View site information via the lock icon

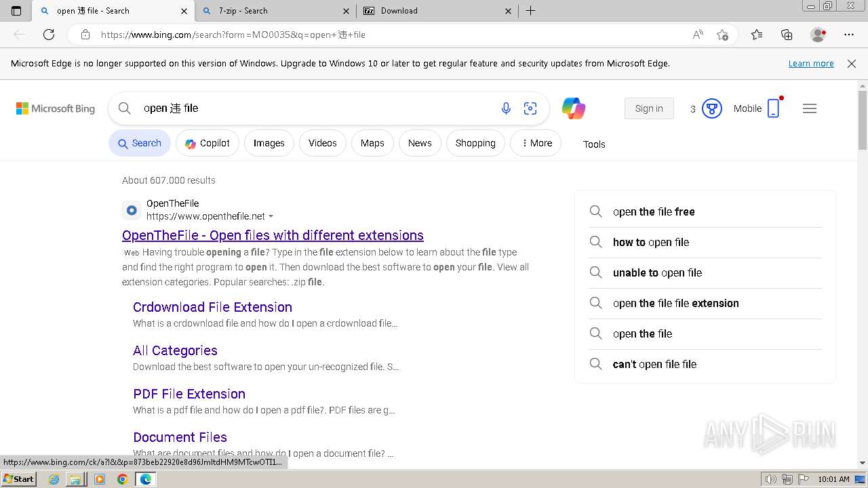tap(85, 35)
